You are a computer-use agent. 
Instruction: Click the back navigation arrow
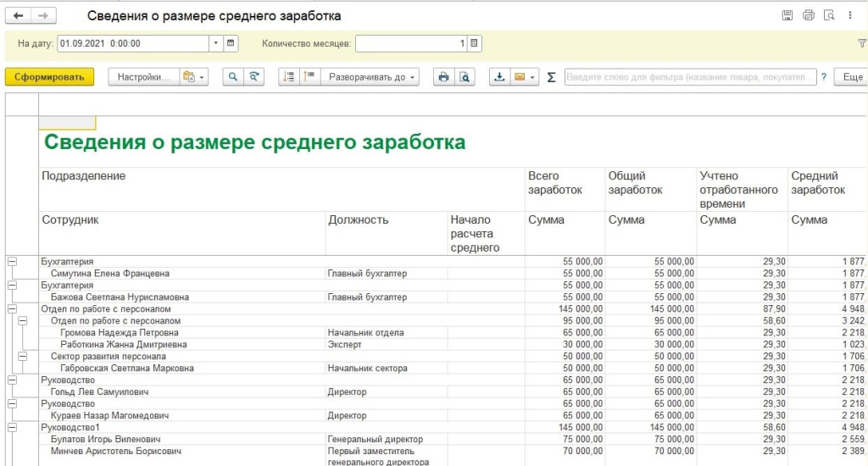click(x=19, y=15)
